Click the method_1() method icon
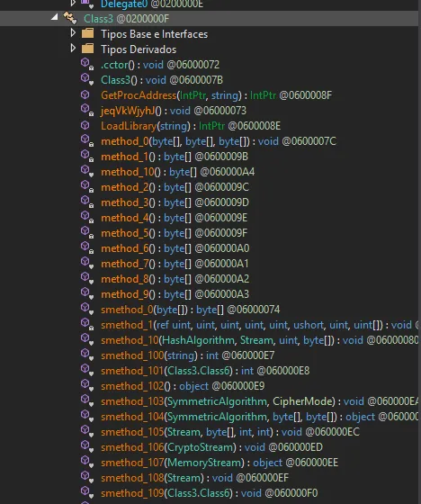The image size is (421, 504). tap(86, 156)
